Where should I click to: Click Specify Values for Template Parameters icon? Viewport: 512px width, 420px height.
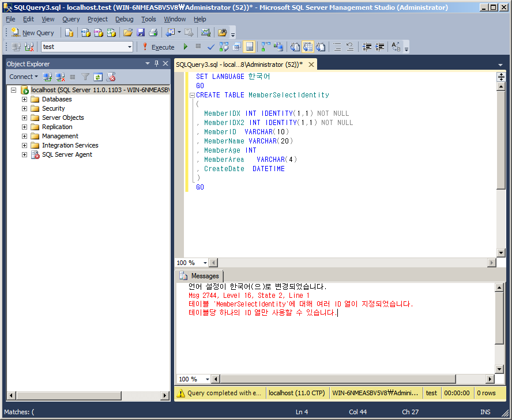tap(396, 47)
